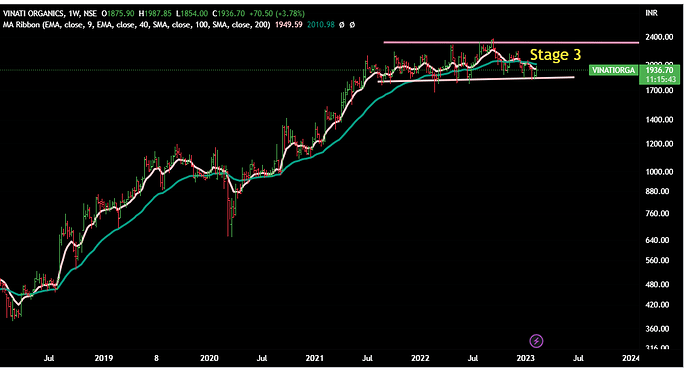This screenshot has height=372, width=690.
Task: Click the low value L1854.00
Action: click(191, 14)
